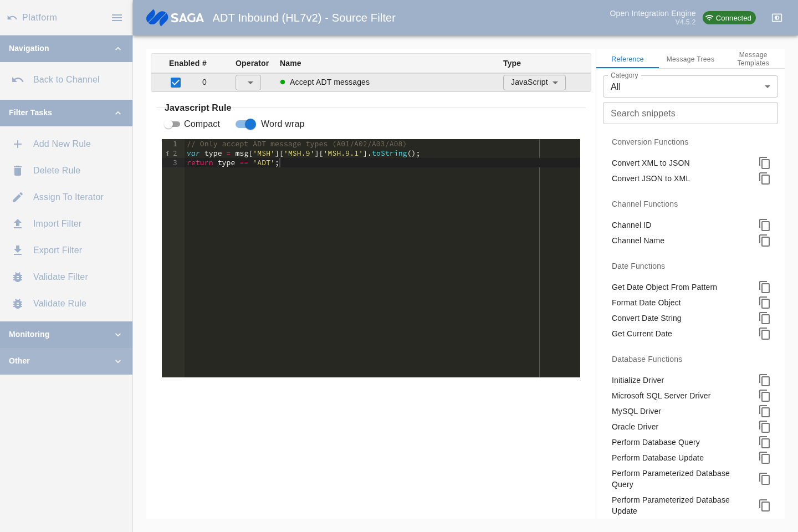Copy the Get Current Date snippet
798x532 pixels.
pyautogui.click(x=765, y=334)
